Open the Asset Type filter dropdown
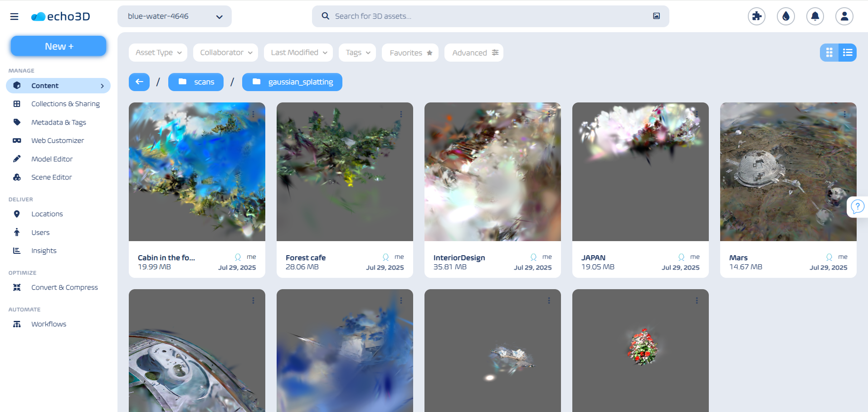This screenshot has height=412, width=868. 157,52
